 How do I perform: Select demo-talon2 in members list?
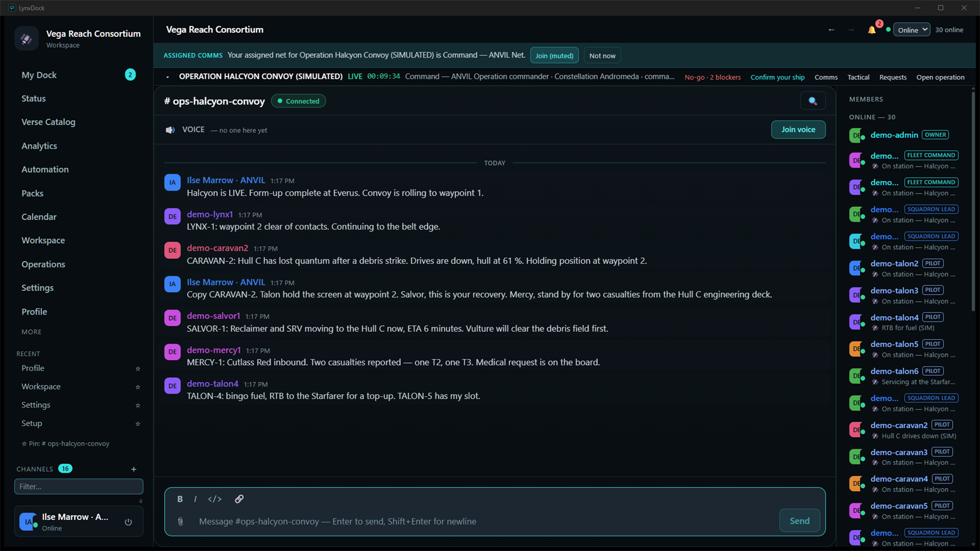pos(904,269)
